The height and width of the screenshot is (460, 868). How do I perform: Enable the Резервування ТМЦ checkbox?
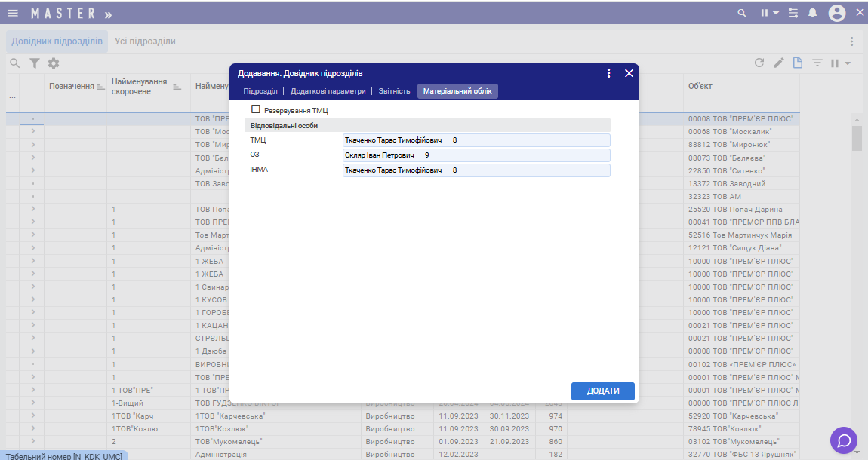click(256, 109)
